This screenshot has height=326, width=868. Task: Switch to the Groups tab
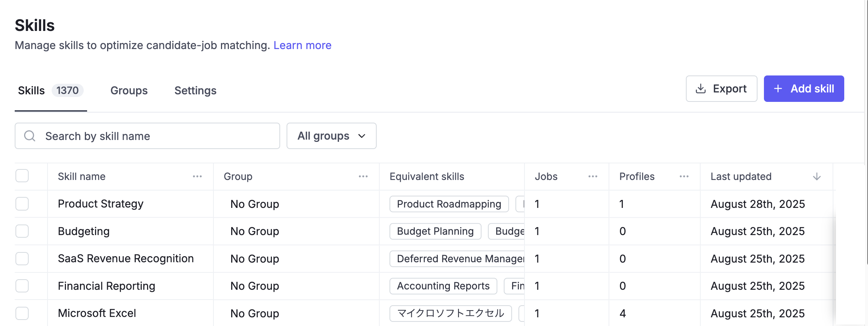click(x=129, y=91)
